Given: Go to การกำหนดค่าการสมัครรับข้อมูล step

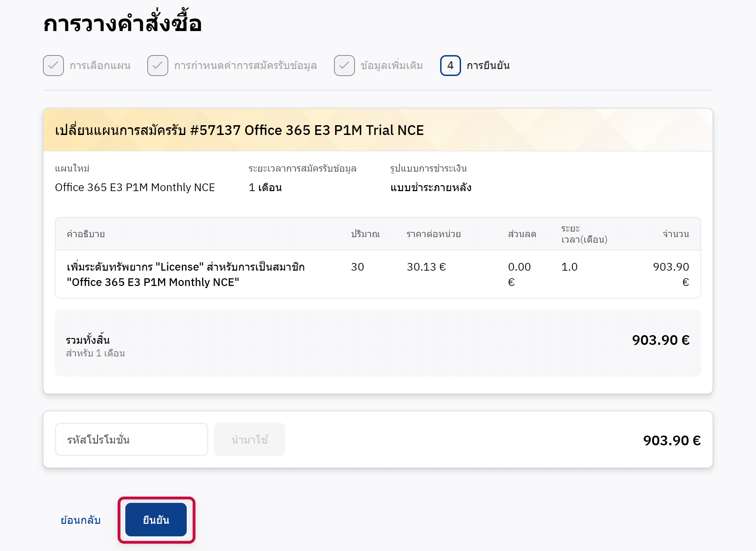Looking at the screenshot, I should tap(245, 66).
